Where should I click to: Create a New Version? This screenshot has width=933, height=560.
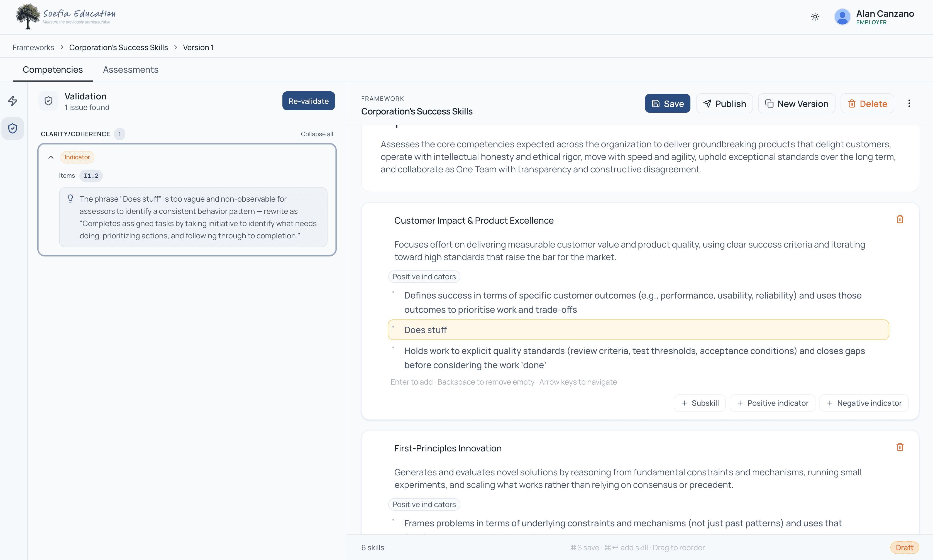(796, 103)
